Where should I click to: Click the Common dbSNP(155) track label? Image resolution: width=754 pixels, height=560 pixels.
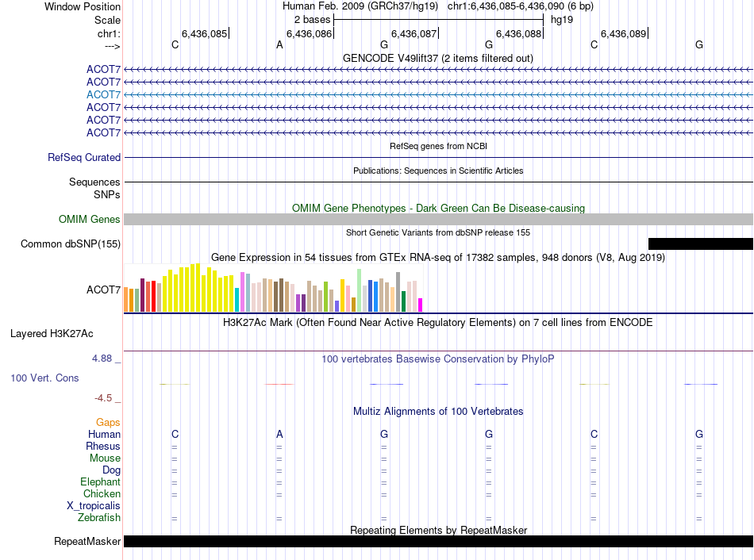tap(70, 244)
